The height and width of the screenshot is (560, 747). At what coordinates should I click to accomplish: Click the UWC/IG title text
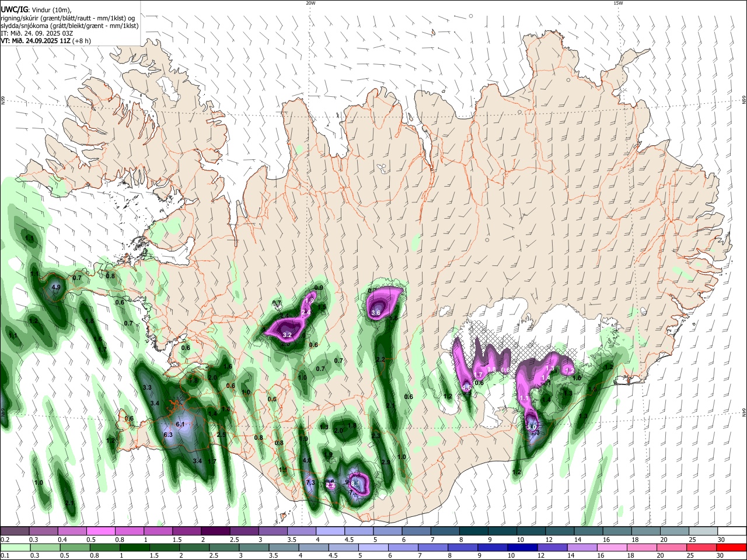[x=13, y=9]
